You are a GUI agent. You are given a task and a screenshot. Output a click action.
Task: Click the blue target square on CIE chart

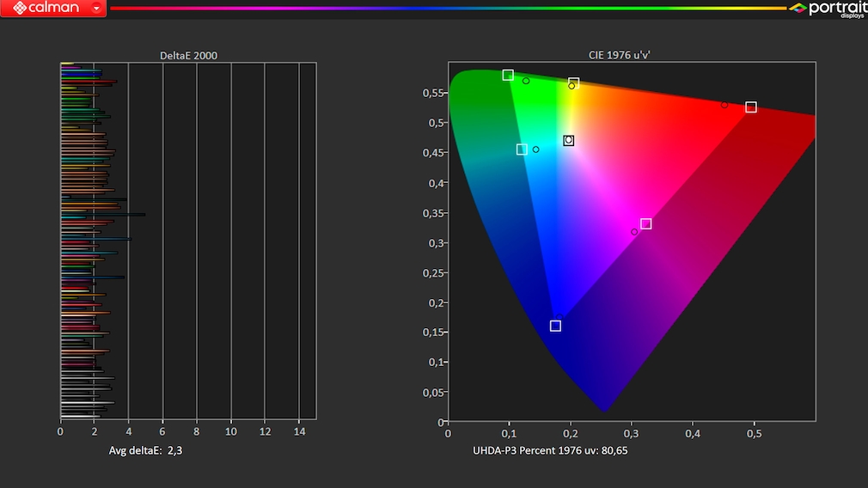555,326
